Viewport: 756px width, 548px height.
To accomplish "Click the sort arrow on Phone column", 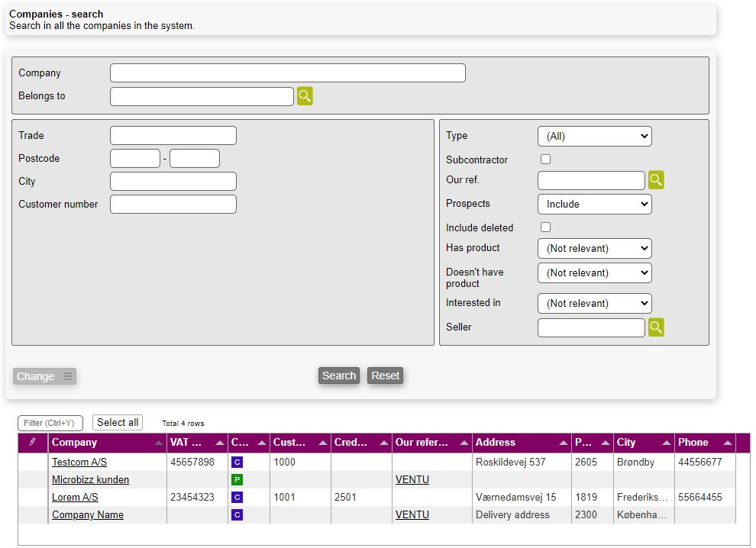I will click(728, 443).
